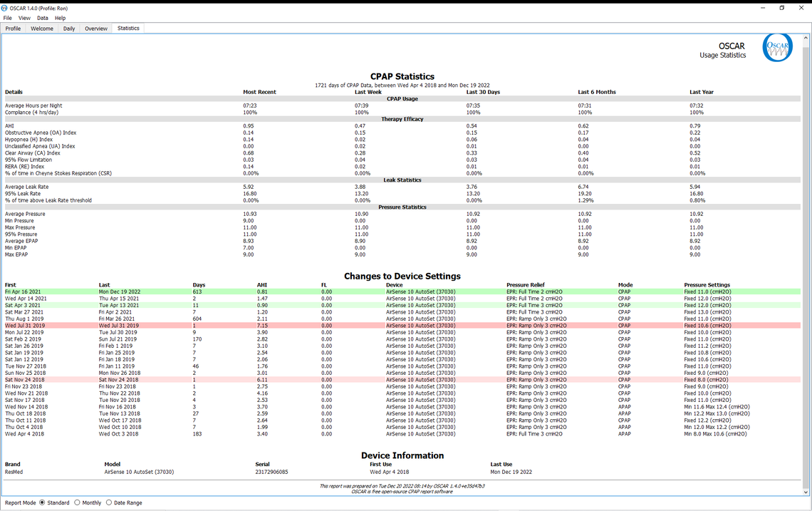Viewport: 812px width, 511px height.
Task: Click the Leak Statistics section header
Action: tap(402, 180)
